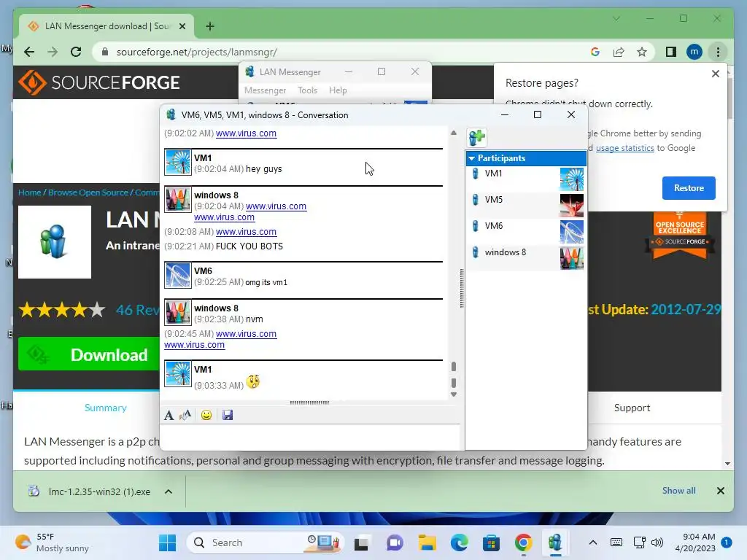
Task: Open the font color tool in chat toolbar
Action: pyautogui.click(x=185, y=415)
